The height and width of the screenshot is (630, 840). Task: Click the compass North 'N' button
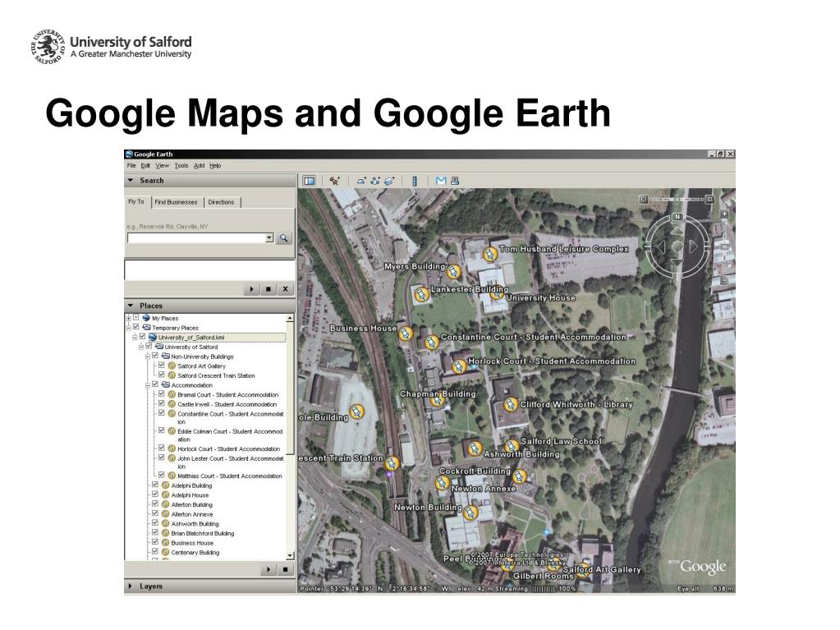pyautogui.click(x=677, y=217)
